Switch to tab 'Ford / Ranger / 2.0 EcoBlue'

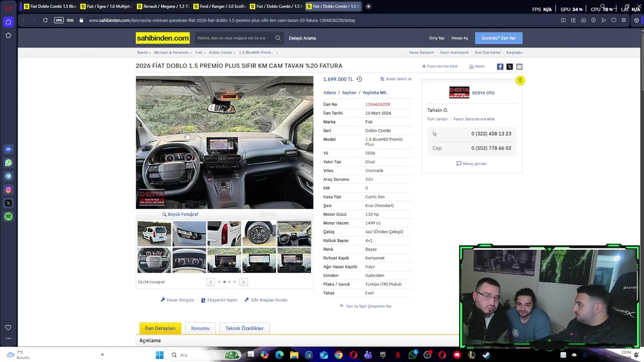coord(219,6)
